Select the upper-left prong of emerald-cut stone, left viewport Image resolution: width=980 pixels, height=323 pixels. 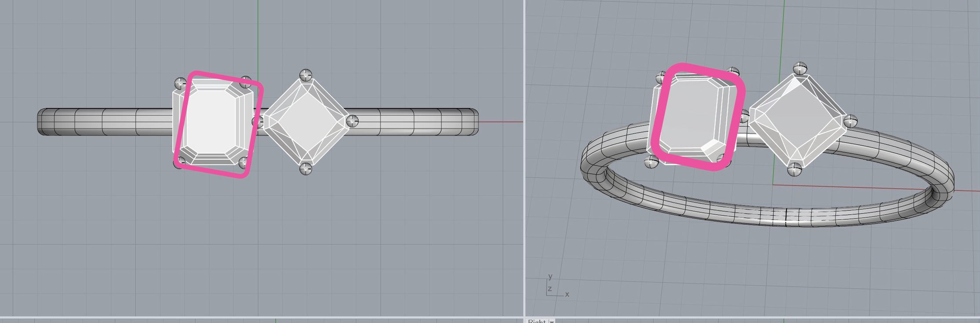(x=180, y=83)
